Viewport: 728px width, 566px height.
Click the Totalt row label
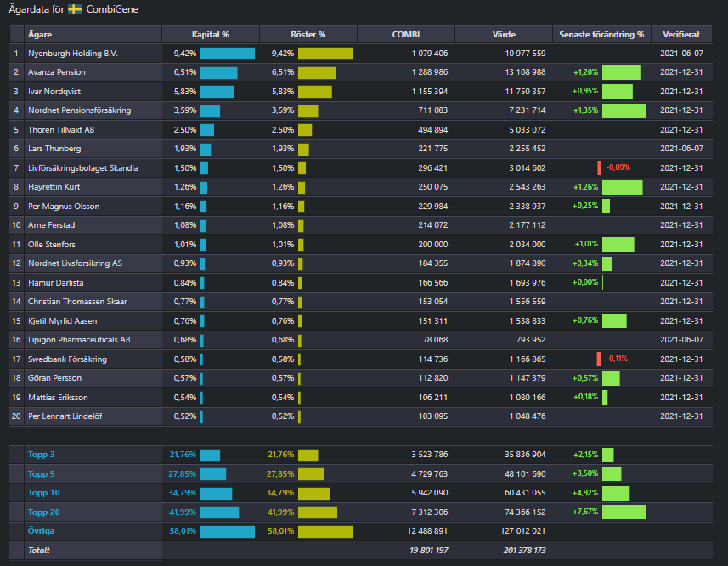[39, 550]
